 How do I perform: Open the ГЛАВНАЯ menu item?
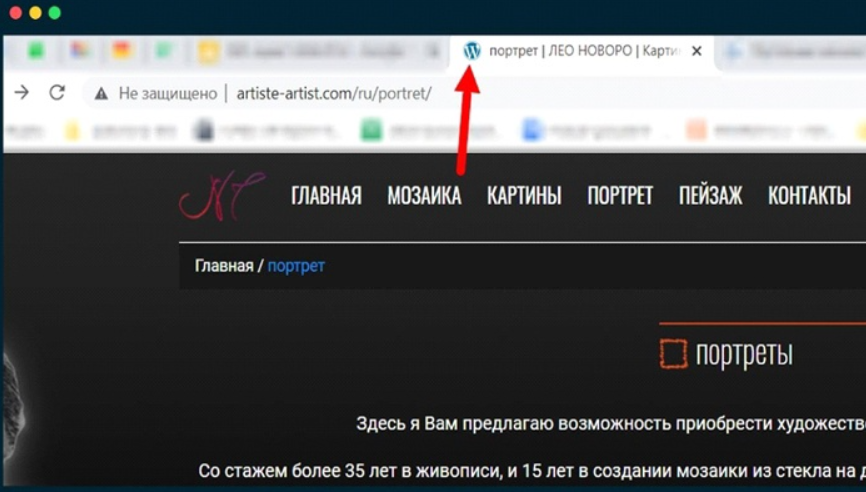tap(326, 195)
